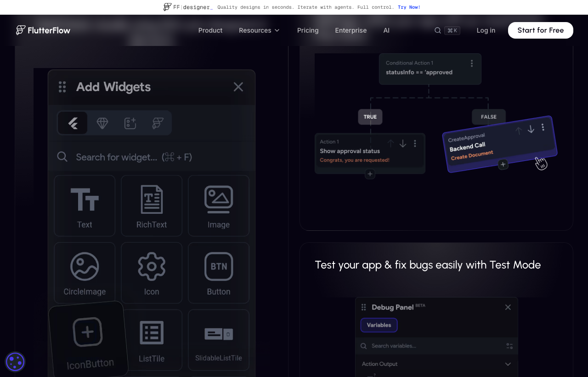Viewport: 588px width, 377px height.
Task: Click the Add Widgets drag handle
Action: tap(62, 86)
